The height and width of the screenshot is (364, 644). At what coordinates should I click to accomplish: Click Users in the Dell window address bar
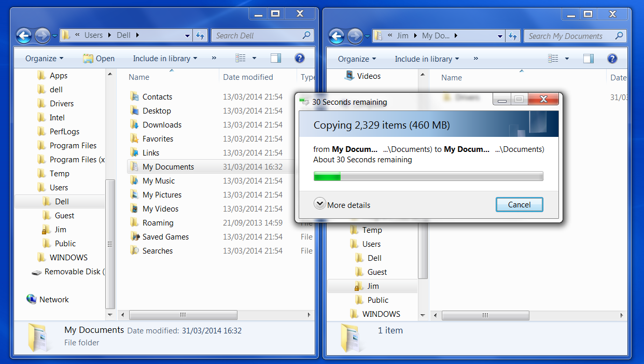(x=93, y=35)
